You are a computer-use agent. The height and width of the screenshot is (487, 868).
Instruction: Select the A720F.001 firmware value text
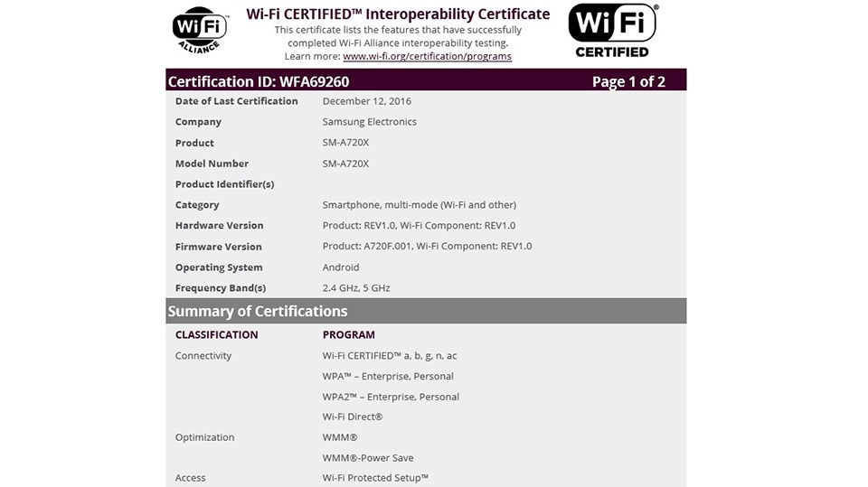tap(427, 247)
